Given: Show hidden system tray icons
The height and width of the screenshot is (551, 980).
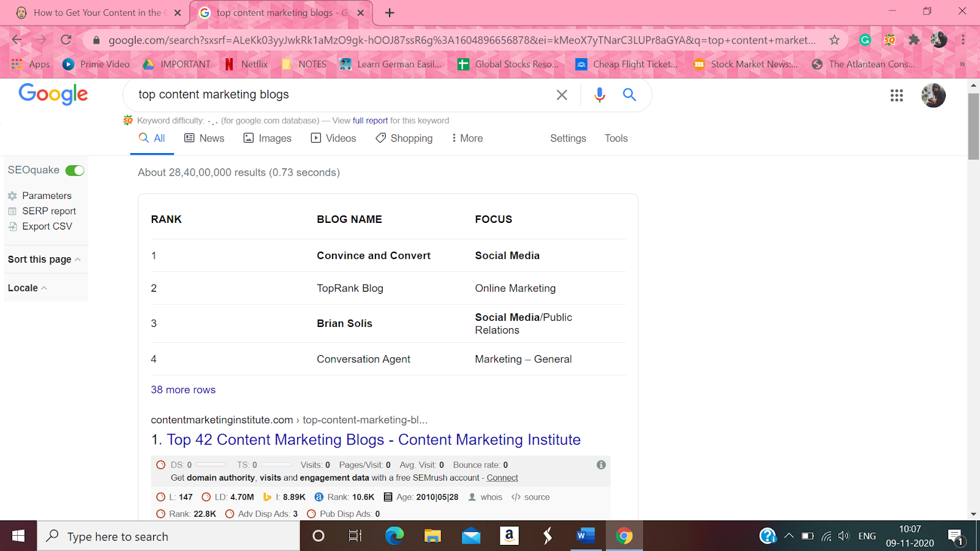Looking at the screenshot, I should point(789,536).
